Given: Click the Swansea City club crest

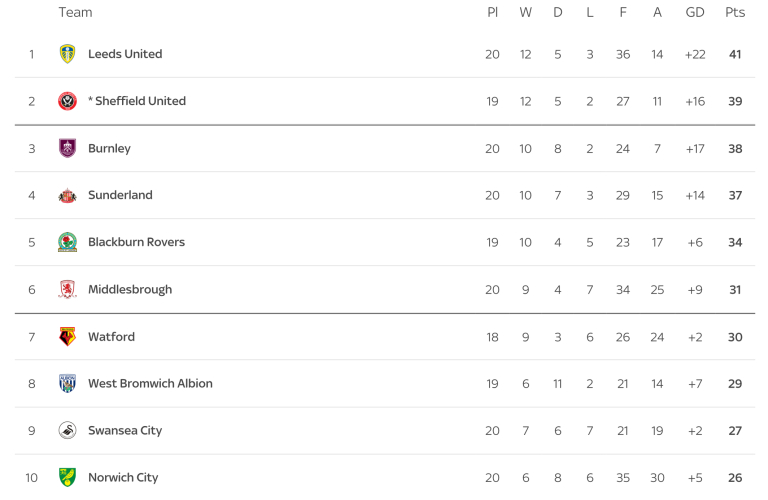Looking at the screenshot, I should pos(67,431).
